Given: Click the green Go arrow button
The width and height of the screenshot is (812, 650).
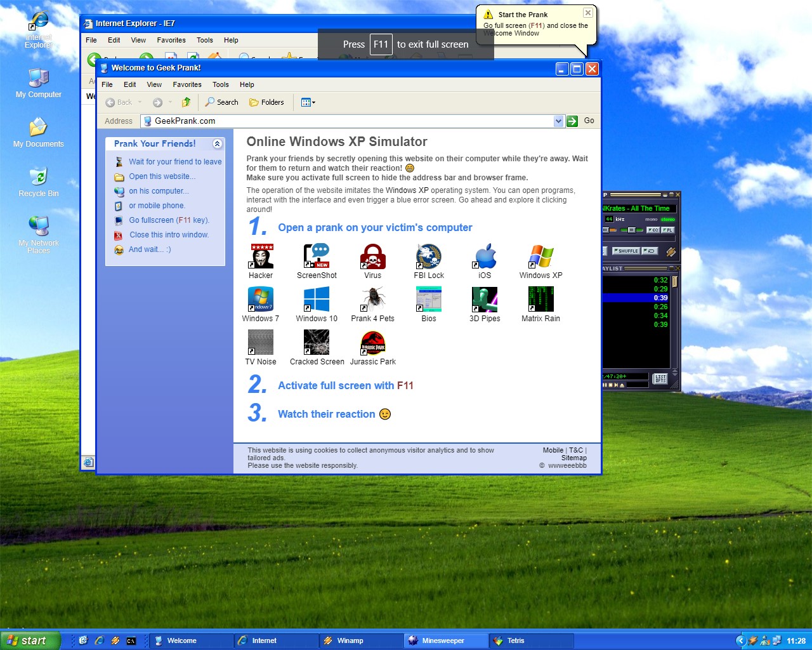Looking at the screenshot, I should click(x=572, y=121).
